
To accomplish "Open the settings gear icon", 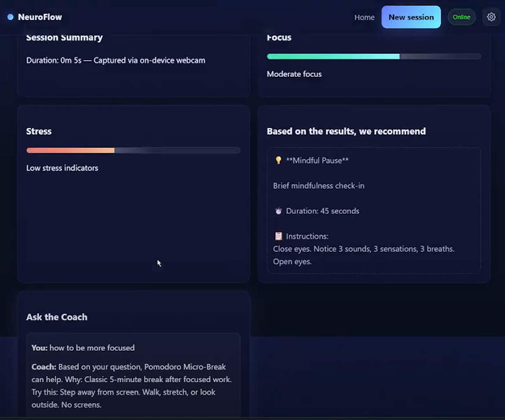I will (x=491, y=17).
